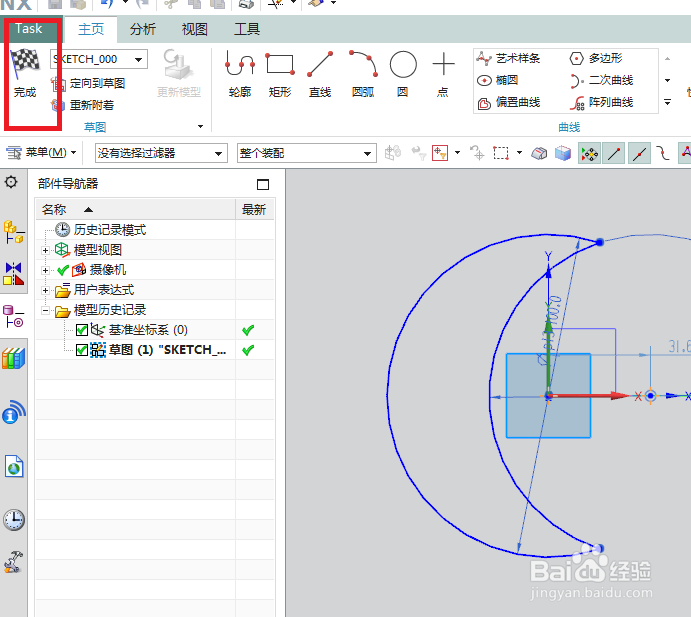Collapse the 模型历史记录 tree node
Viewport: 691px width, 617px height.
coord(45,310)
